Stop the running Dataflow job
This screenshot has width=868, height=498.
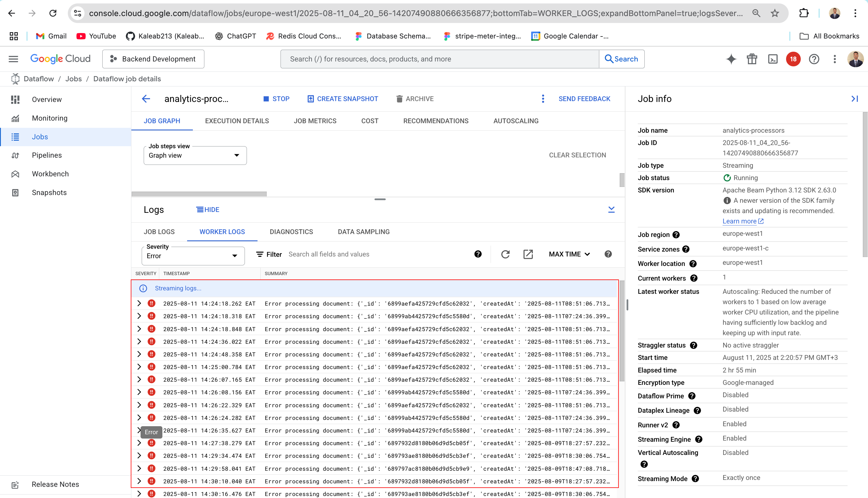point(276,99)
